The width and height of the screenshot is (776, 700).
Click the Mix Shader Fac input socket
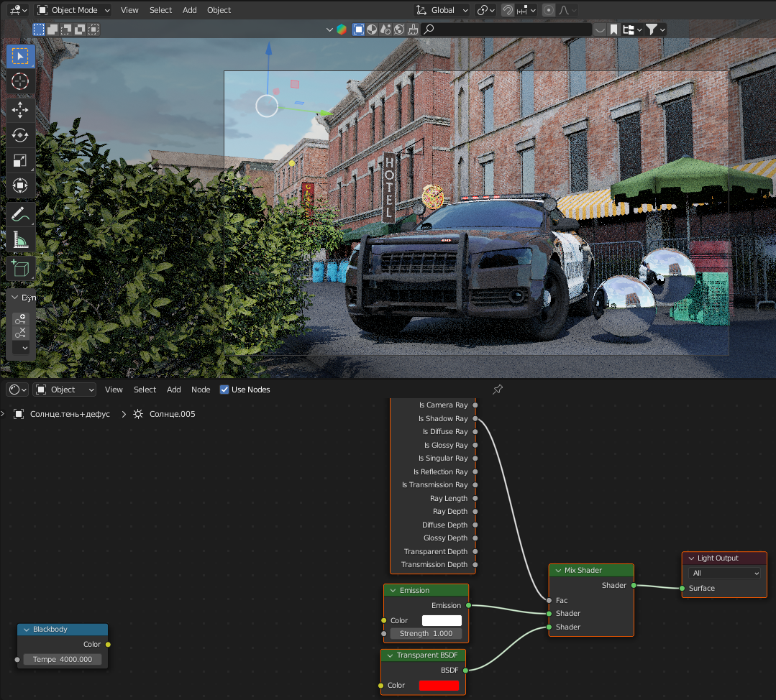(x=549, y=601)
